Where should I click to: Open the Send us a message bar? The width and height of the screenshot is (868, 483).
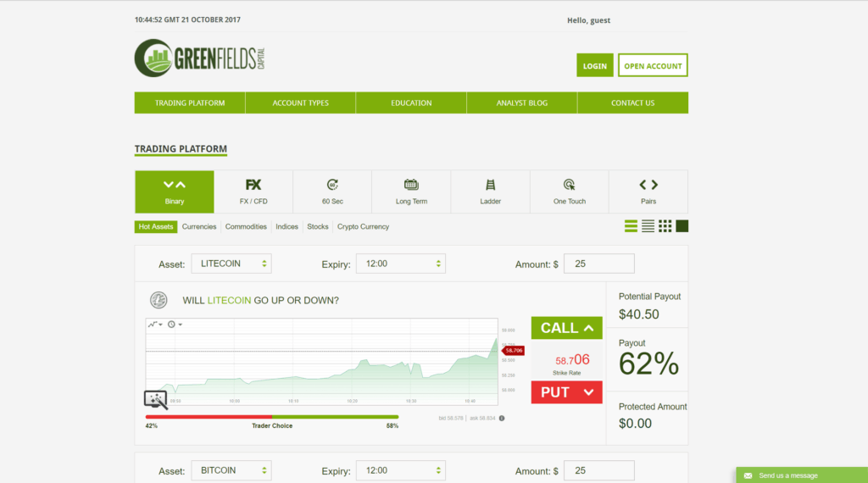coord(802,475)
